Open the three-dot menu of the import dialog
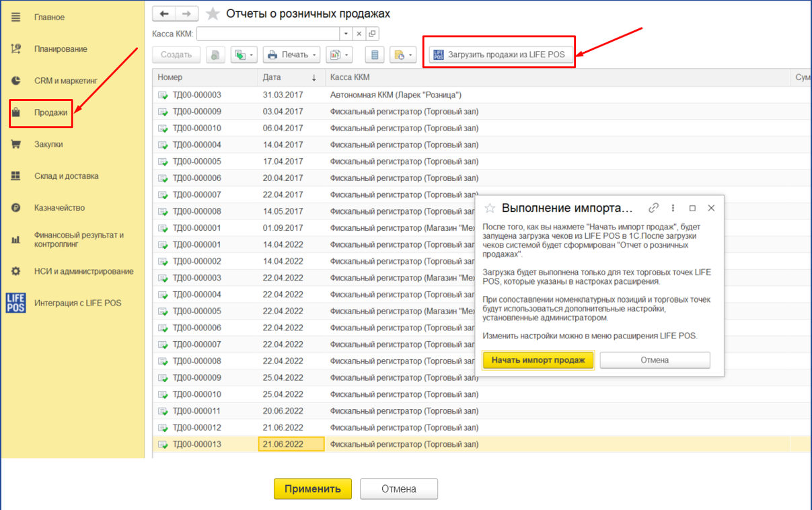 point(673,208)
